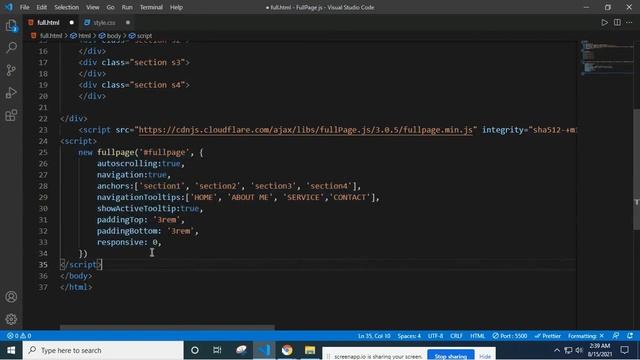Click the Prettier status bar item

(547, 336)
